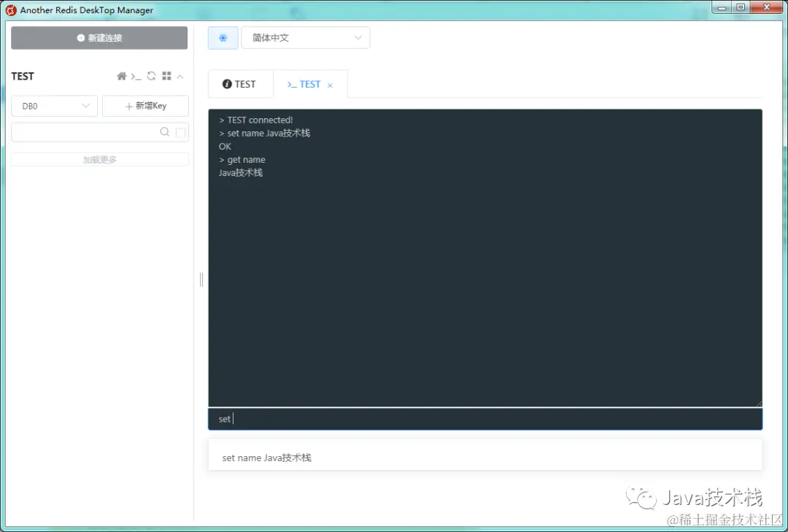Viewport: 788px width, 532px height.
Task: Refresh the TEST connection
Action: (x=151, y=76)
